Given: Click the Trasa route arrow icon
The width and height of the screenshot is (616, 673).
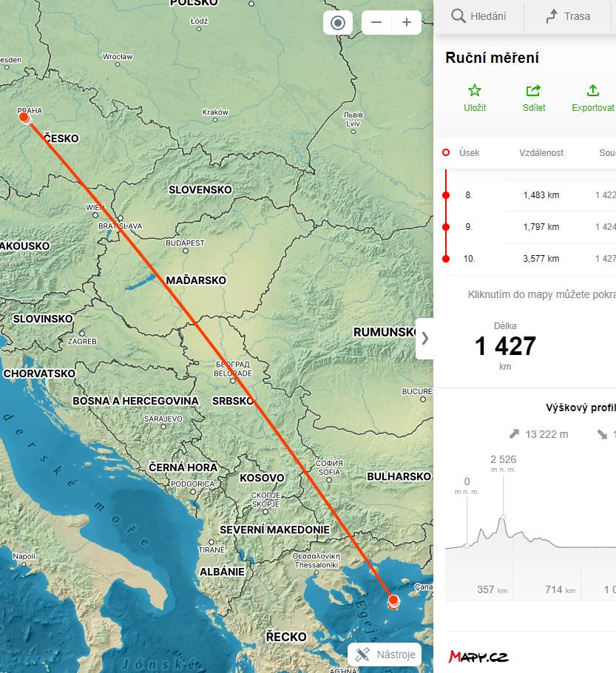Looking at the screenshot, I should [552, 16].
